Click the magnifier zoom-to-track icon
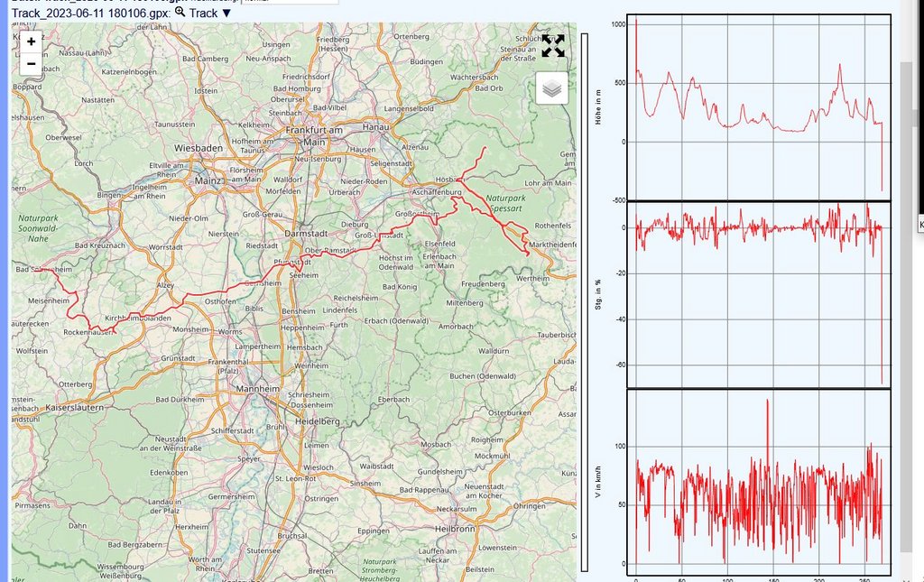Image resolution: width=924 pixels, height=582 pixels. [180, 12]
